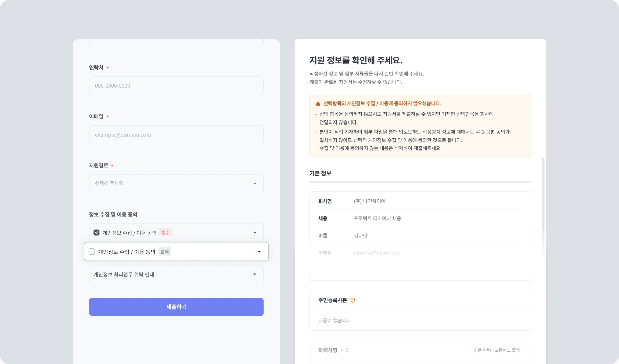Click the red 필수 badge

coord(165,232)
